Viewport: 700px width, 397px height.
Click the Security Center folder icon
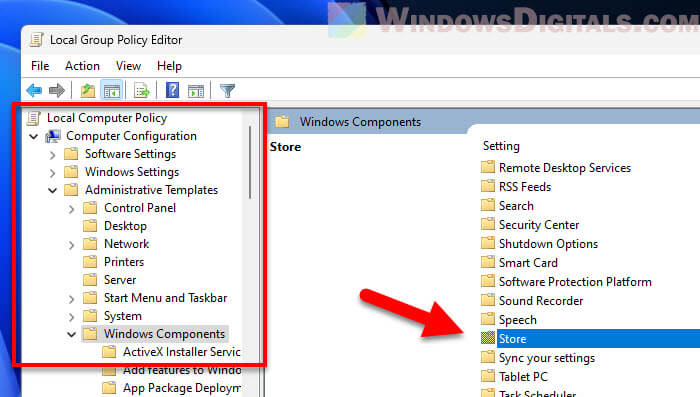488,224
